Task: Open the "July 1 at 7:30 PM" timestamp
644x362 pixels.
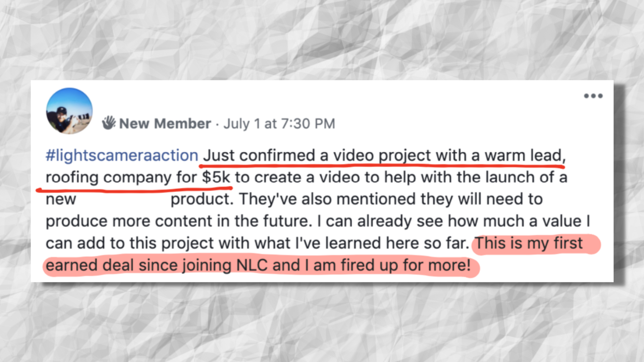Action: point(279,124)
